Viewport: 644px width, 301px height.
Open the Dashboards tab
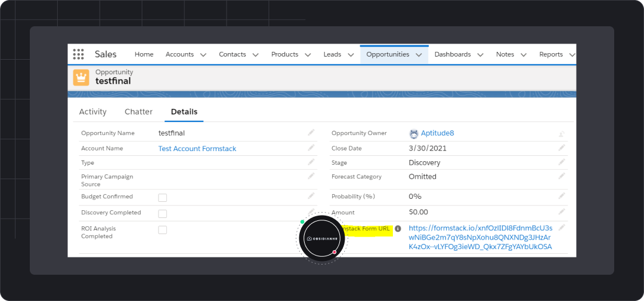pos(453,54)
